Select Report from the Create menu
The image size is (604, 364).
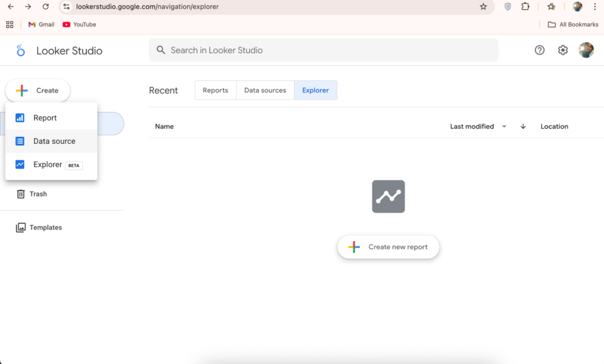(45, 118)
